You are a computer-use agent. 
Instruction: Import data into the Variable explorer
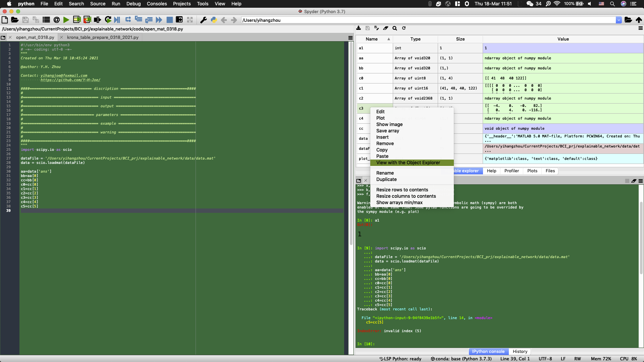pos(359,28)
